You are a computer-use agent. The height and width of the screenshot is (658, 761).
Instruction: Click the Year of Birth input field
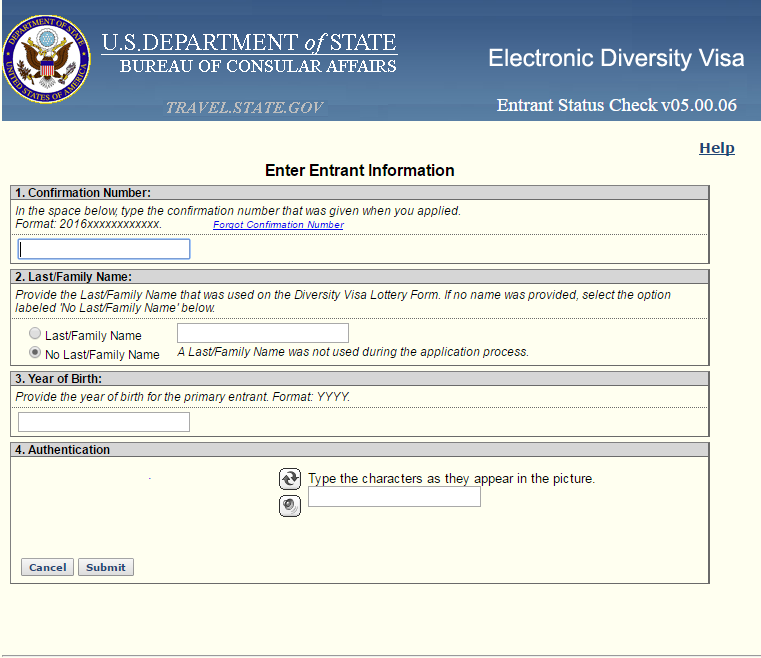coord(104,422)
